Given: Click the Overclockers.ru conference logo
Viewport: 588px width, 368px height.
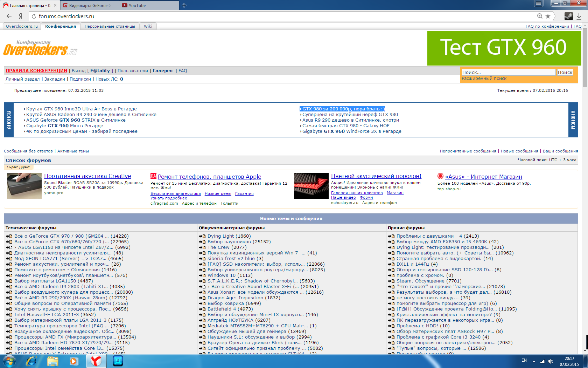Looking at the screenshot, I should [x=40, y=48].
